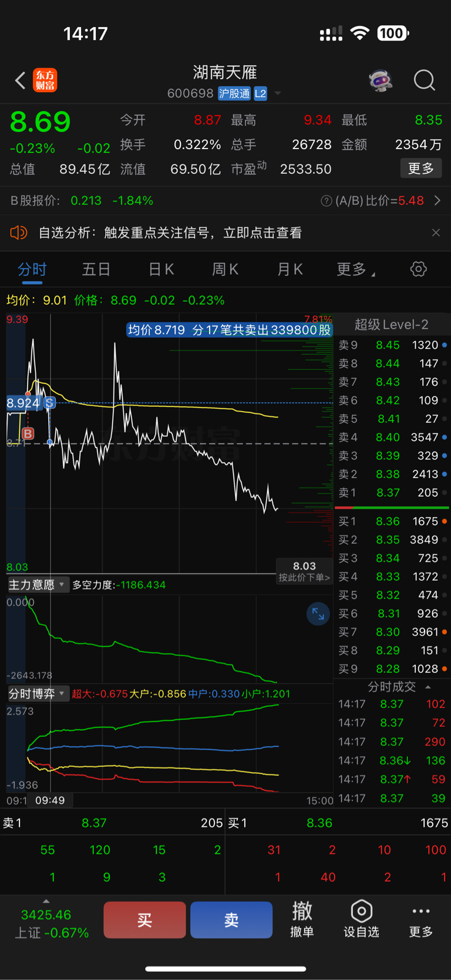This screenshot has width=451, height=980.
Task: Select 卖2 row at price 8.38
Action: pos(392,474)
